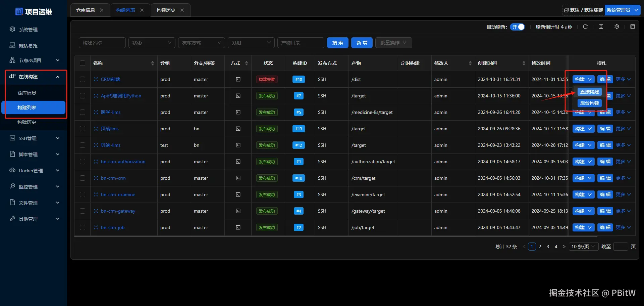
Task: Choose 直接构建 from the build dropdown
Action: point(590,92)
